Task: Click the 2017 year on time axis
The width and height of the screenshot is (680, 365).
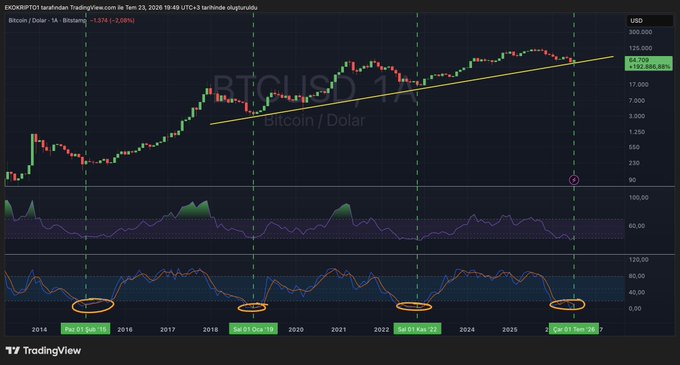Action: 167,329
